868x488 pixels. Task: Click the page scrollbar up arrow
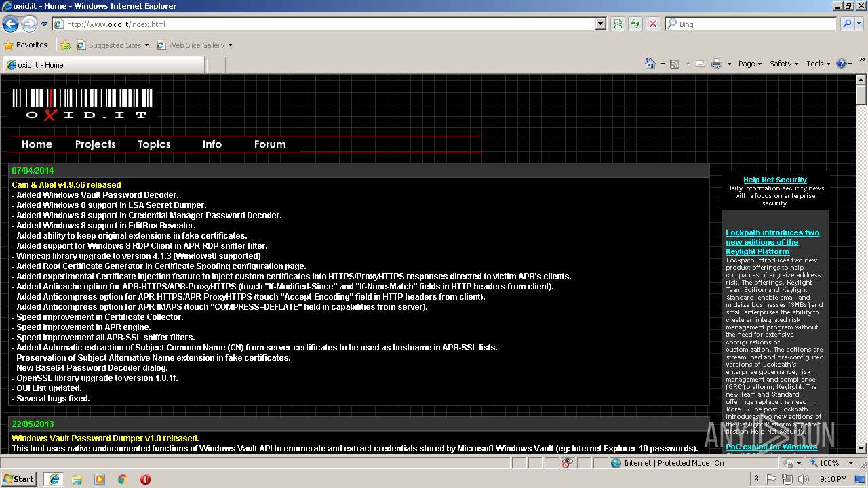pos(861,79)
